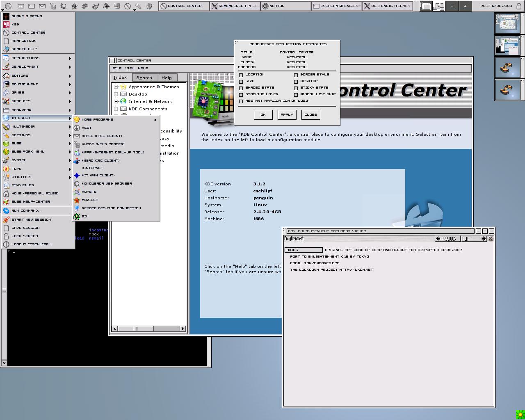The width and height of the screenshot is (525, 420).
Task: Enable the Location checkbox
Action: click(x=241, y=75)
